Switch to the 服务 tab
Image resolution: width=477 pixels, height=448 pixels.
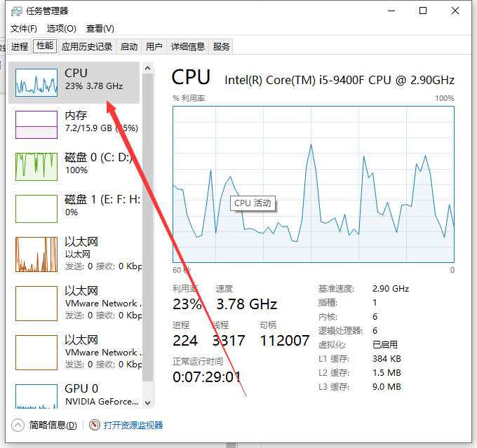point(222,47)
